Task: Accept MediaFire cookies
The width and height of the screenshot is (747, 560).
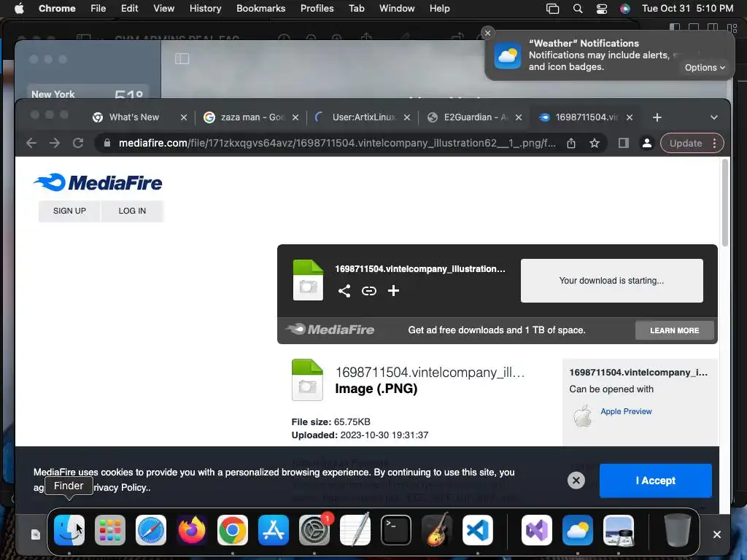Action: click(x=656, y=481)
